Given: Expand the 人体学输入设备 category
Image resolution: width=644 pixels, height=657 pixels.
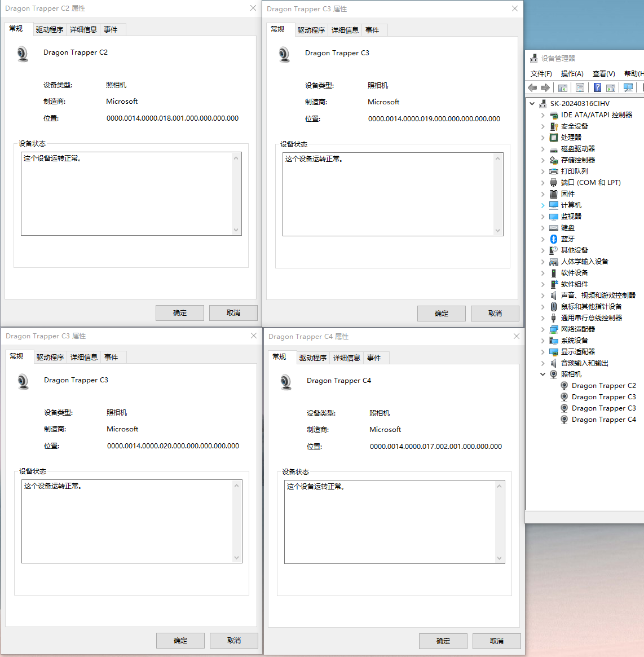Looking at the screenshot, I should (542, 262).
